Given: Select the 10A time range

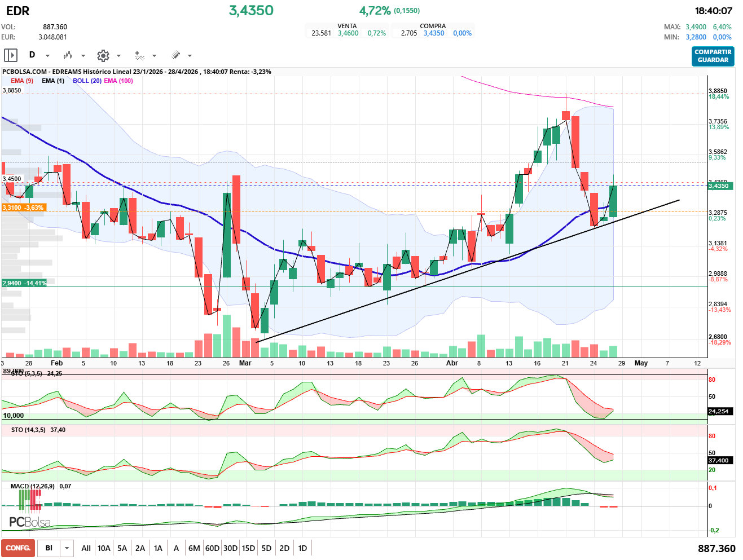Looking at the screenshot, I should click(x=104, y=548).
